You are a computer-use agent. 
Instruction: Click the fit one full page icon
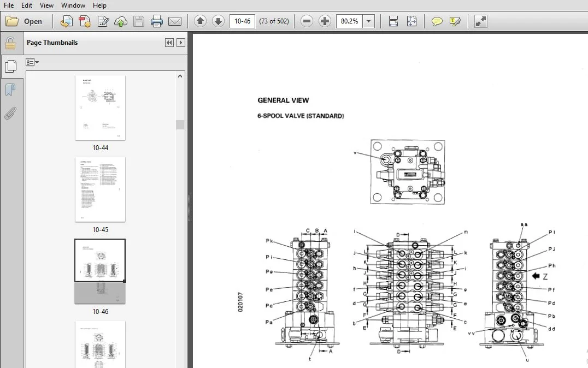point(411,21)
